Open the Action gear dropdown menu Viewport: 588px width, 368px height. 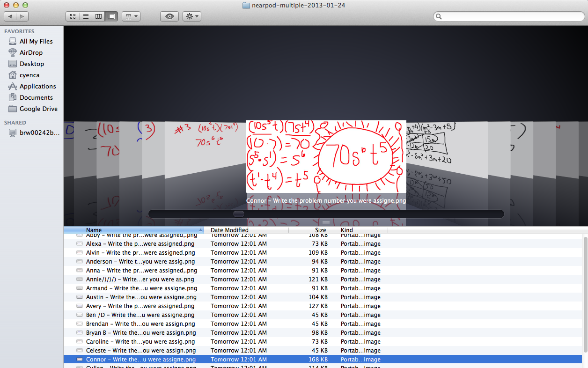tap(192, 16)
